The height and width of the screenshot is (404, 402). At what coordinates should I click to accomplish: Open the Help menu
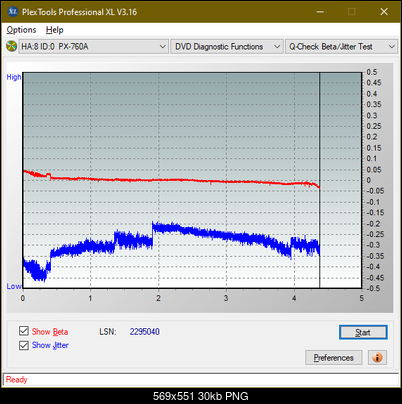click(x=55, y=30)
